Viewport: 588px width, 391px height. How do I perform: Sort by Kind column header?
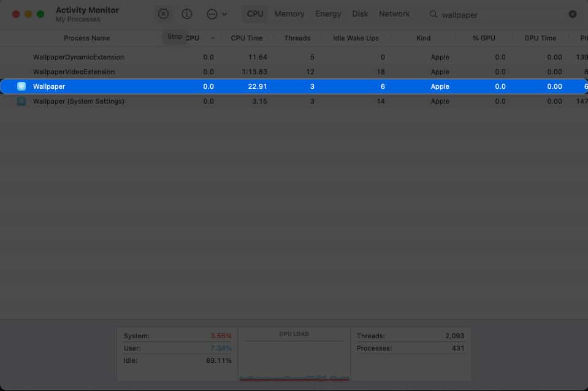coord(424,38)
